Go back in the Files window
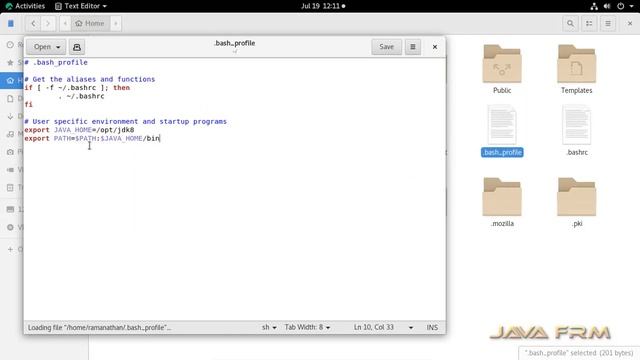Screen dimensions: 640x360 pos(33,23)
